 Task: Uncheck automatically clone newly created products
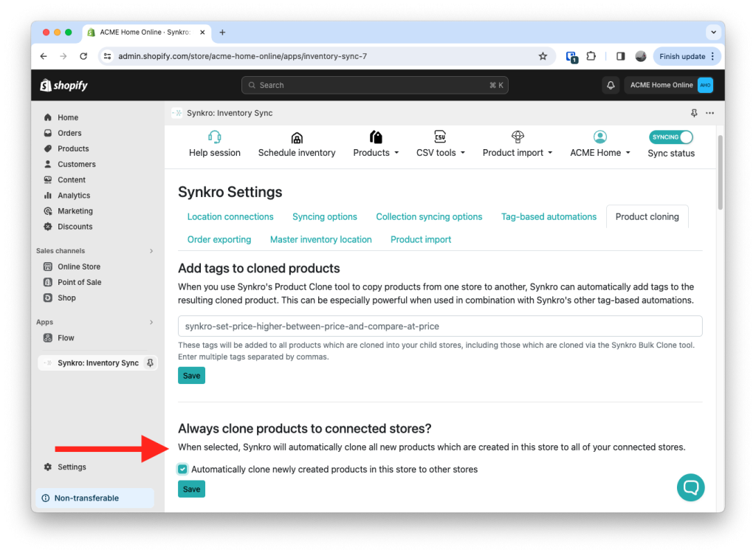pyautogui.click(x=182, y=469)
